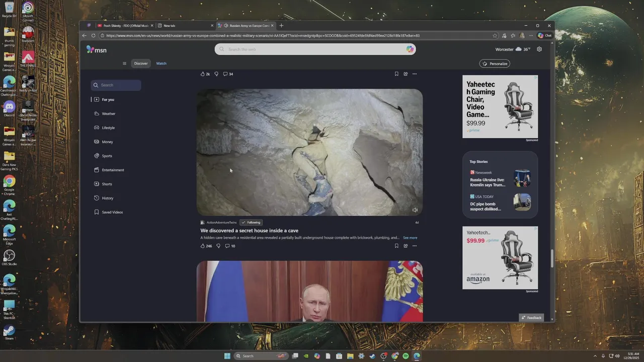Select the Pooh Shiesty browser tab

(125, 26)
